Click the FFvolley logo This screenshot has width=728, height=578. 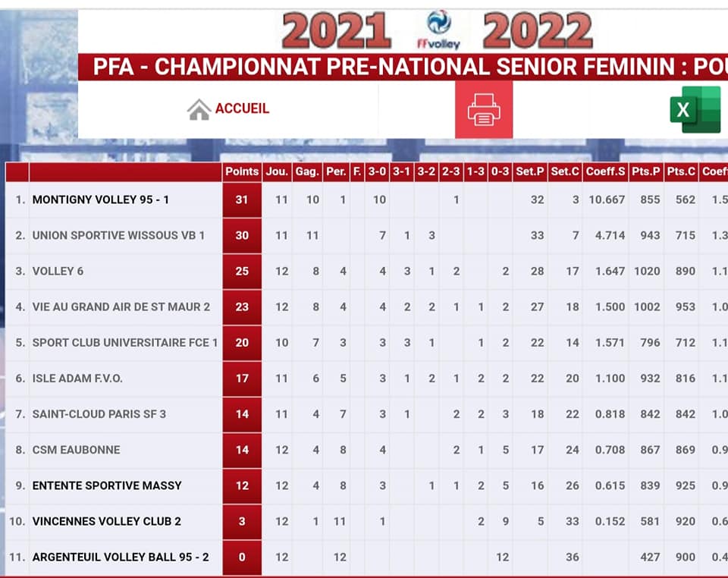[438, 30]
